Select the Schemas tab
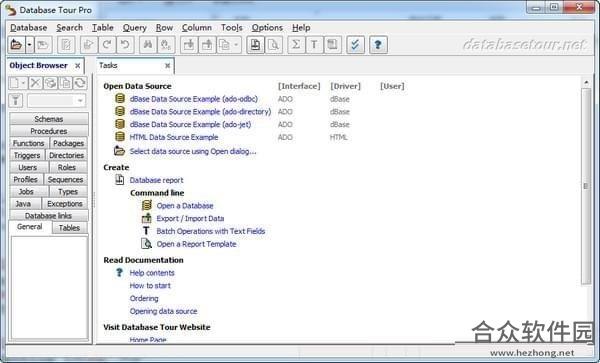Image resolution: width=600 pixels, height=363 pixels. (x=49, y=119)
